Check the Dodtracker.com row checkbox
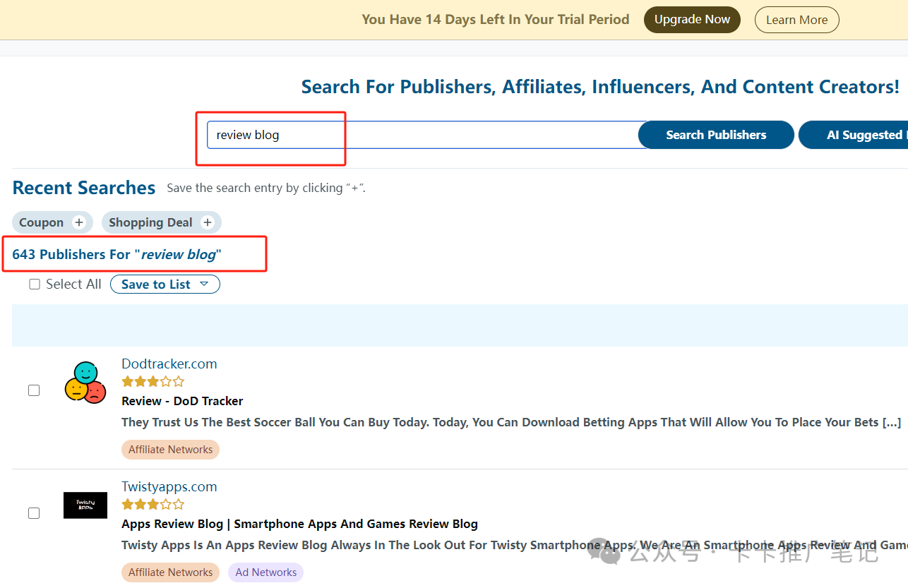 [34, 390]
